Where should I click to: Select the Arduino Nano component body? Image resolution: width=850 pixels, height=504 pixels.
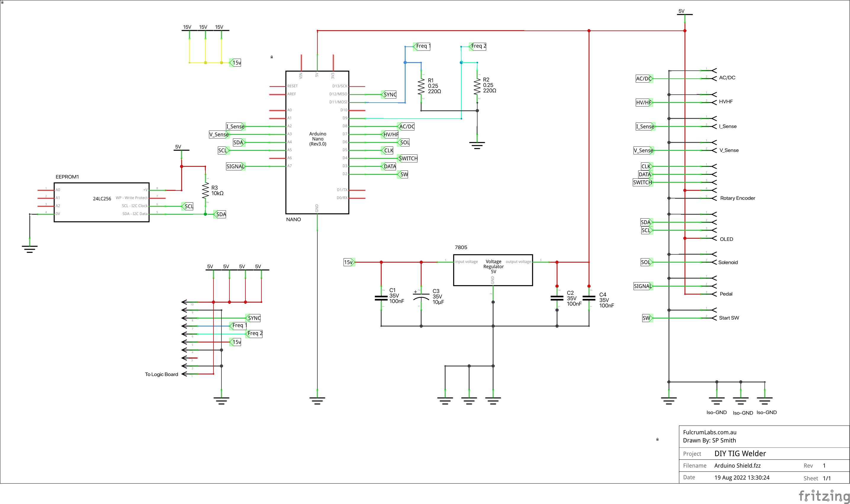click(317, 142)
